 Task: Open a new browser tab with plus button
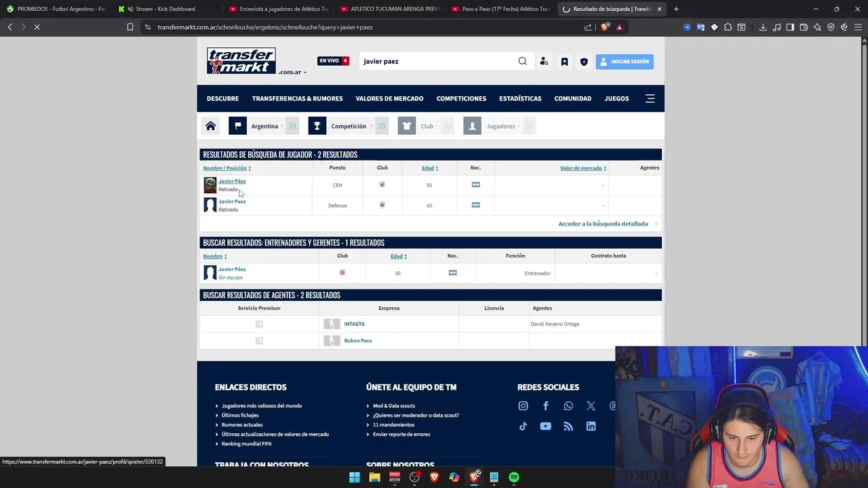(x=676, y=9)
